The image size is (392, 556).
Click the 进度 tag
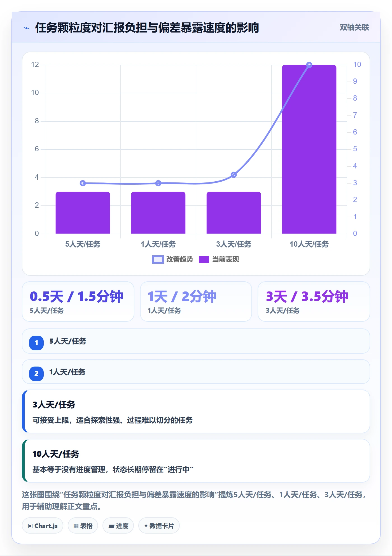118,526
